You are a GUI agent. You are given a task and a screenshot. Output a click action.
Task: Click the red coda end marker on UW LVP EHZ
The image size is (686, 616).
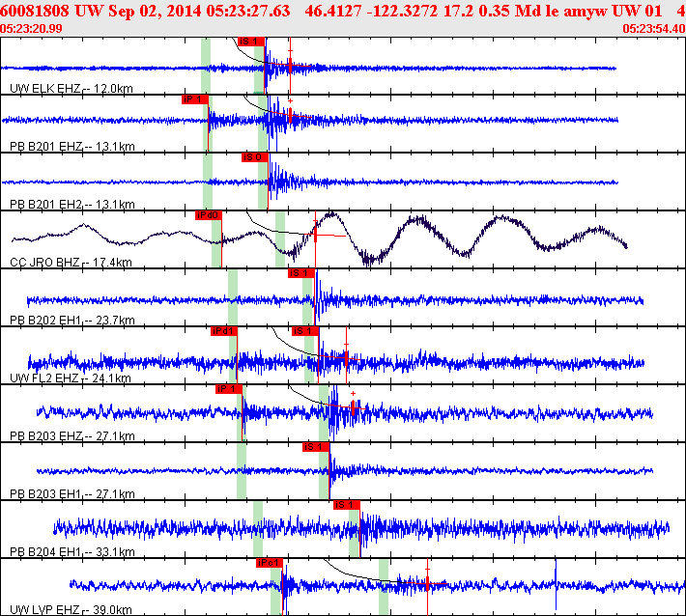click(x=427, y=583)
